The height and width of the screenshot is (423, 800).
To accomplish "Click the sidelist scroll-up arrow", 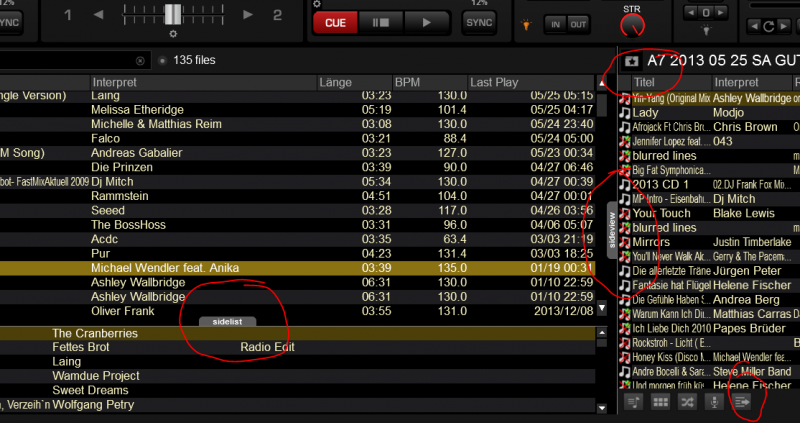I will pos(602,333).
